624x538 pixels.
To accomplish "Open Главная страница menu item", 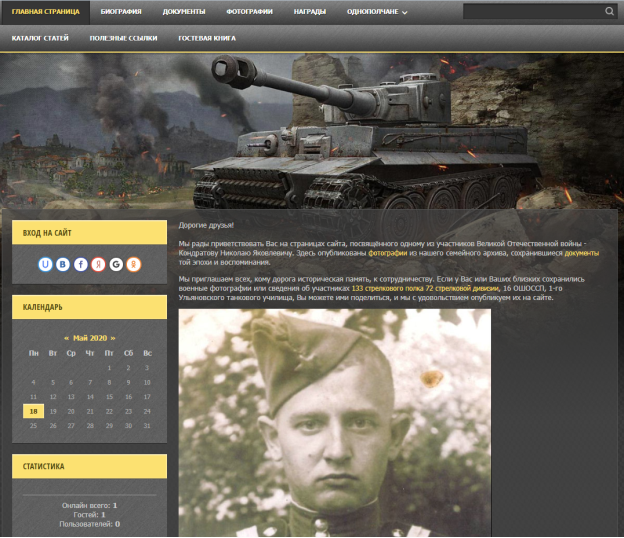I will (x=46, y=12).
